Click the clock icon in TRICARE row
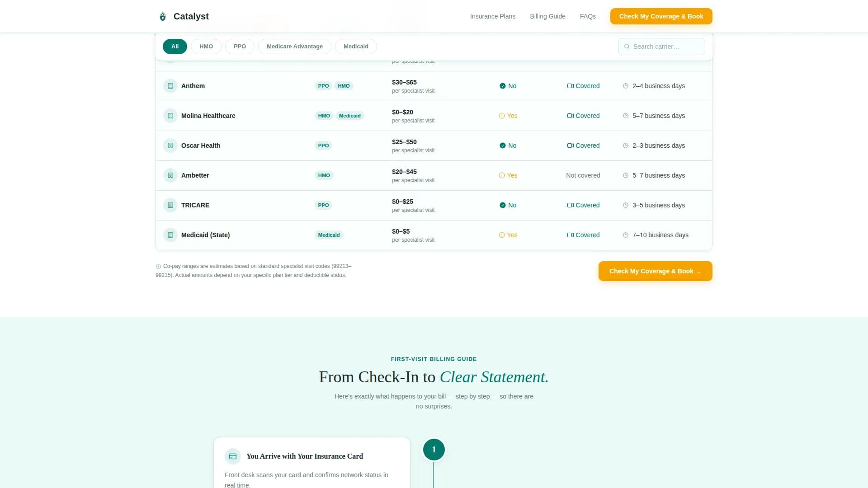The width and height of the screenshot is (868, 488). [x=626, y=205]
